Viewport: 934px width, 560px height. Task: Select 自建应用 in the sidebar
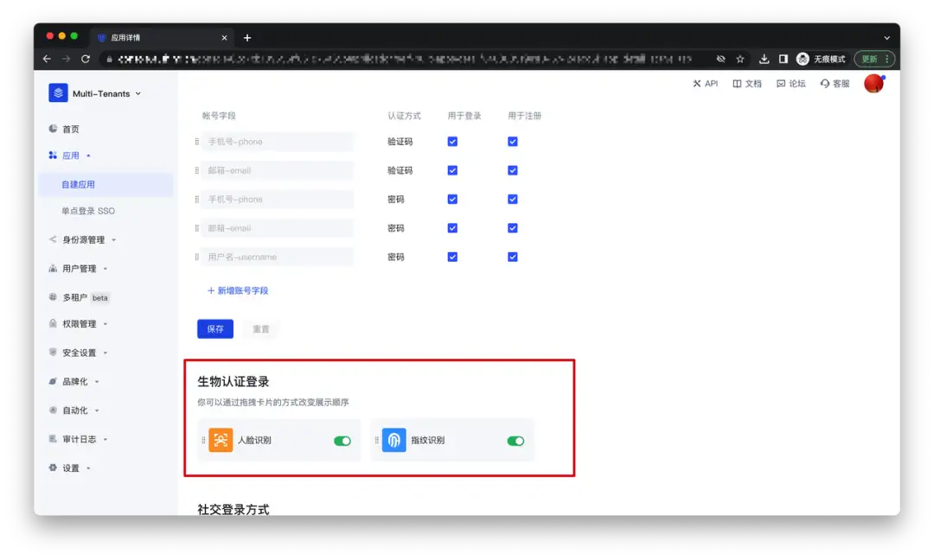[105, 184]
